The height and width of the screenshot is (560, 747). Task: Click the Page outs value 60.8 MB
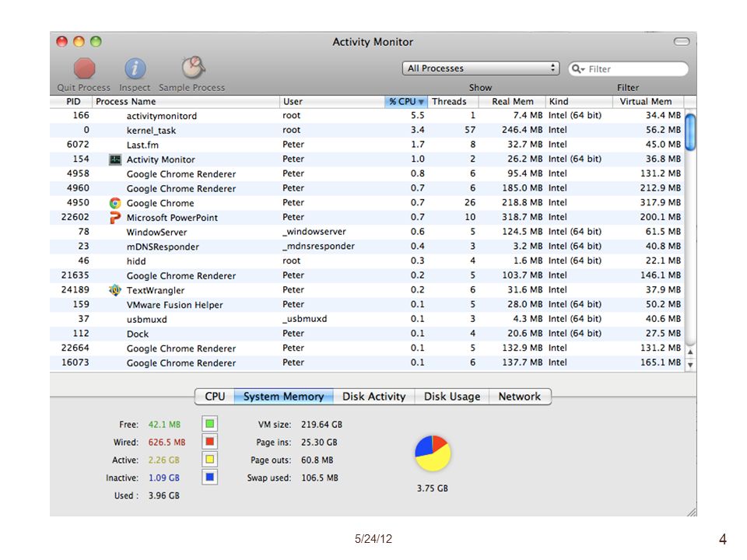[317, 460]
